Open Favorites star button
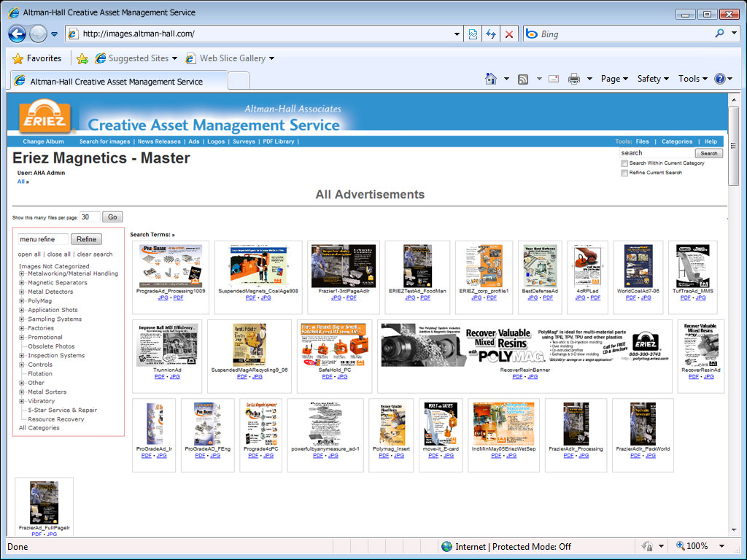747x560 pixels. (x=37, y=58)
